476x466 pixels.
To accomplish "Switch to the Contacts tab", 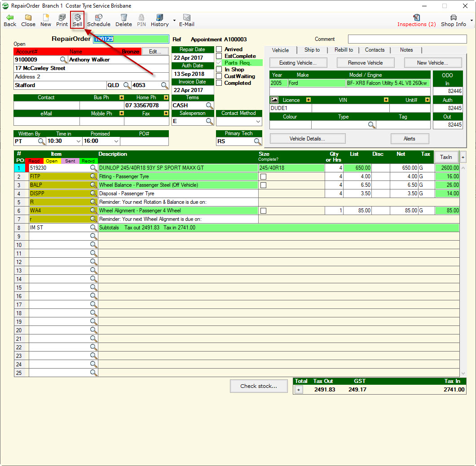I will 375,50.
